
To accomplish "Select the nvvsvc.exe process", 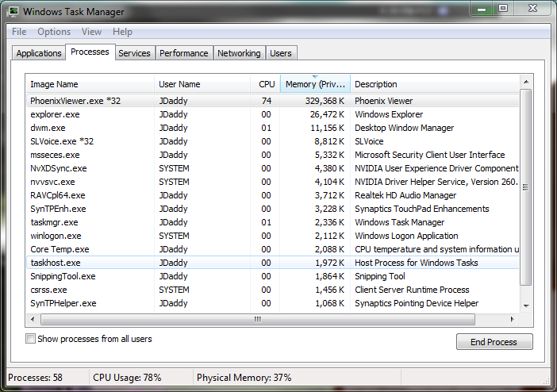I will point(272,182).
